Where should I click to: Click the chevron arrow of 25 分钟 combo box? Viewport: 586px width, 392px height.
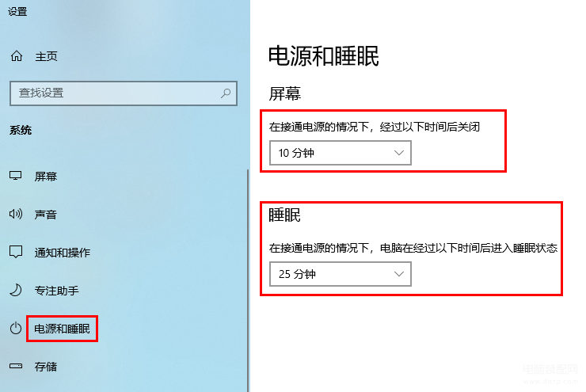pos(399,274)
